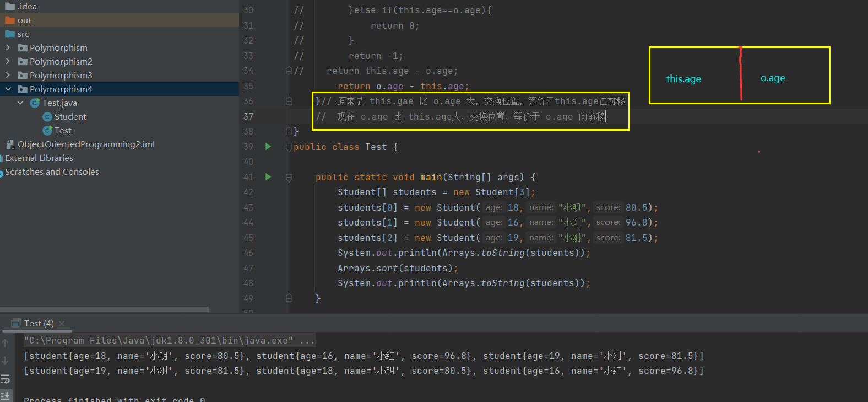
Task: Click the down-arrow icon in Run console
Action: [5, 361]
